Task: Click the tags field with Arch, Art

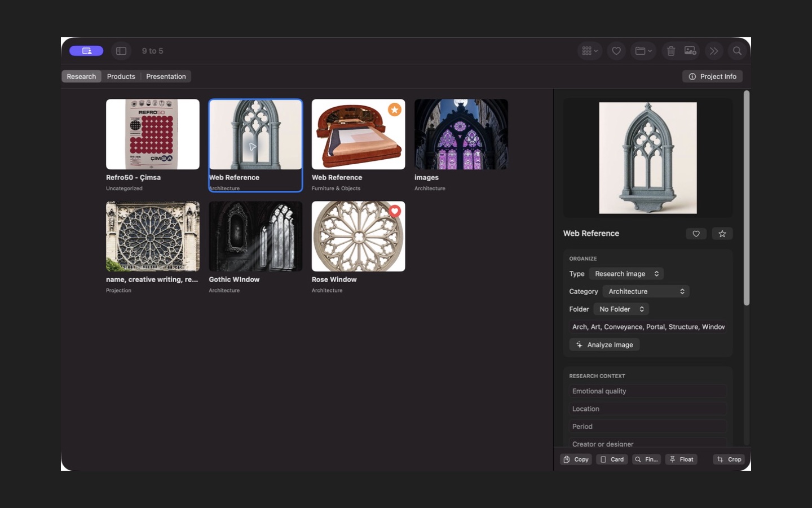Action: [648, 327]
